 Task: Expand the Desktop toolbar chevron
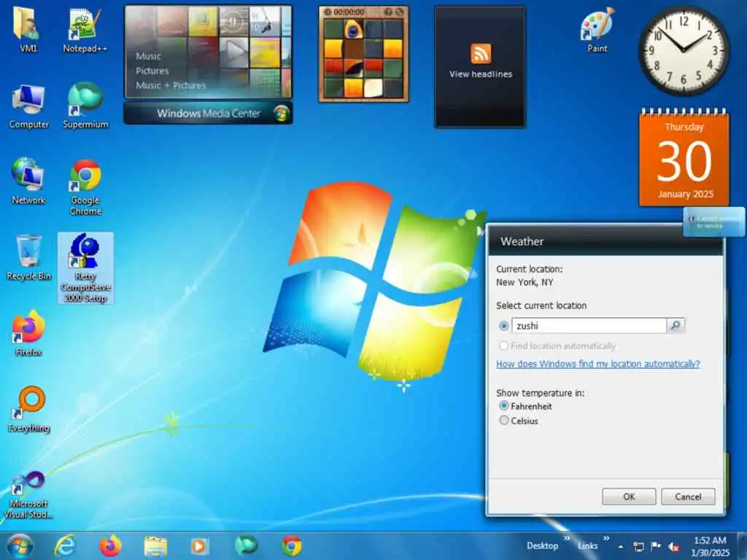pyautogui.click(x=567, y=538)
